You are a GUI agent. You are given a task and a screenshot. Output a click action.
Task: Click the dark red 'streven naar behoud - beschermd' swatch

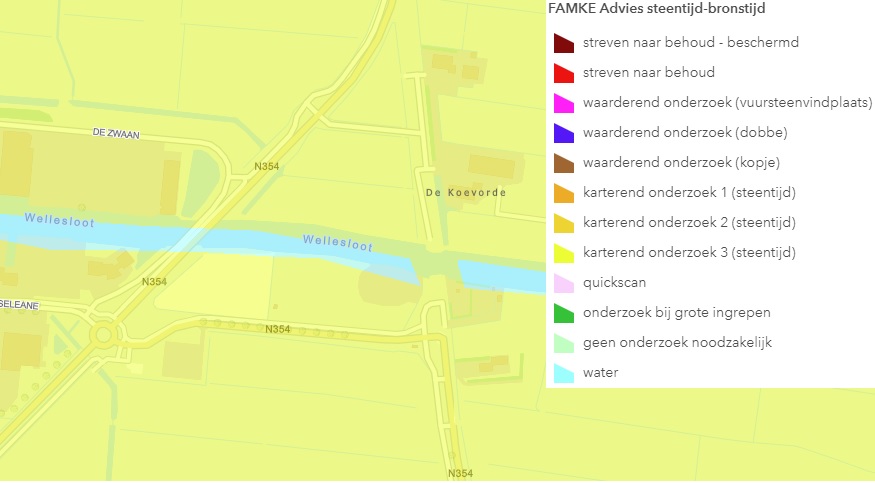pos(564,43)
